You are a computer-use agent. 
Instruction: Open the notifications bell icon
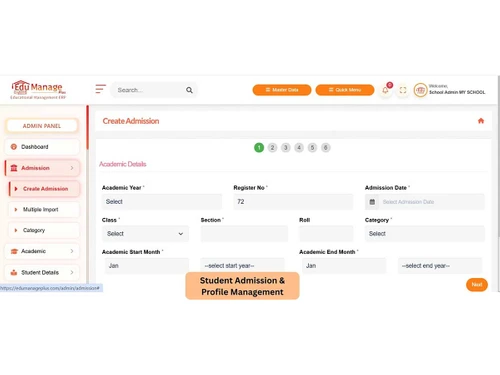pos(385,90)
